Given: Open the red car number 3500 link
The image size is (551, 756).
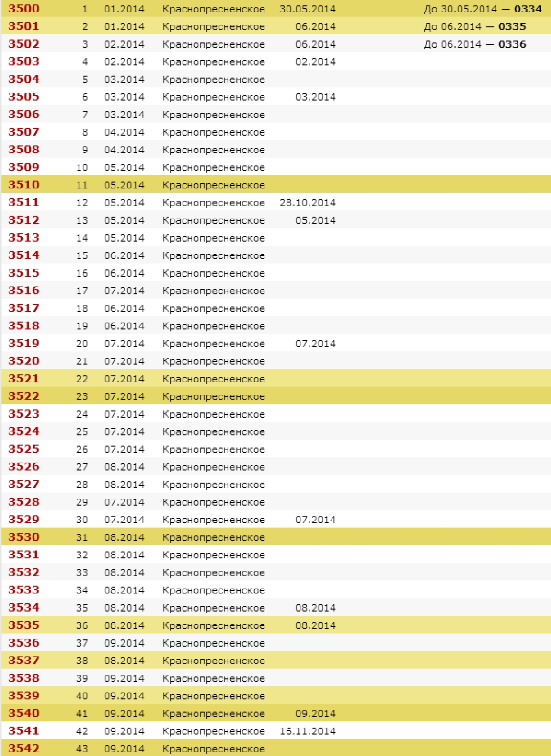Looking at the screenshot, I should click(x=23, y=9).
